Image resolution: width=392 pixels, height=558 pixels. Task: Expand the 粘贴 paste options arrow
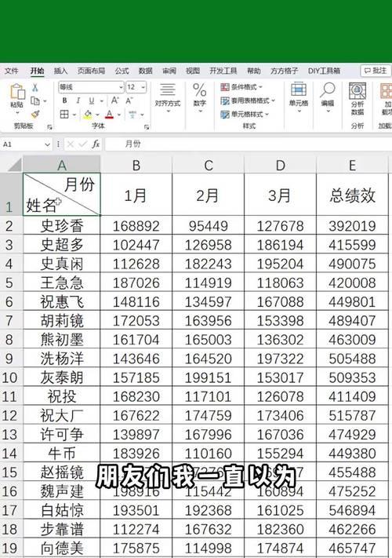coord(16,113)
